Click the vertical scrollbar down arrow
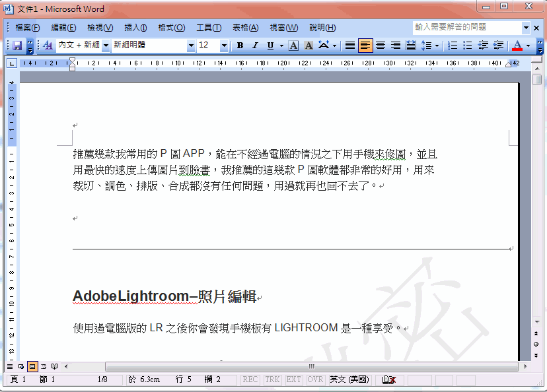Image resolution: width=547 pixels, height=392 pixels. [x=536, y=321]
